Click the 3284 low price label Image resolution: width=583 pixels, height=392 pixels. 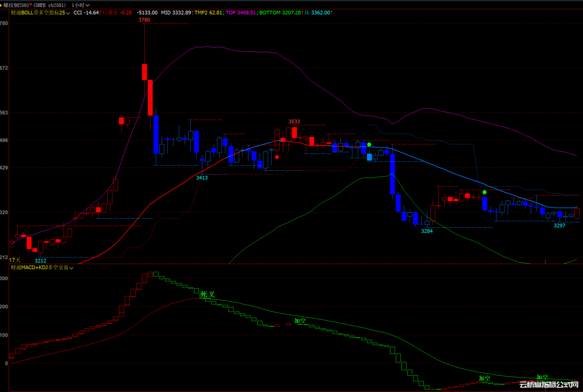(x=427, y=231)
